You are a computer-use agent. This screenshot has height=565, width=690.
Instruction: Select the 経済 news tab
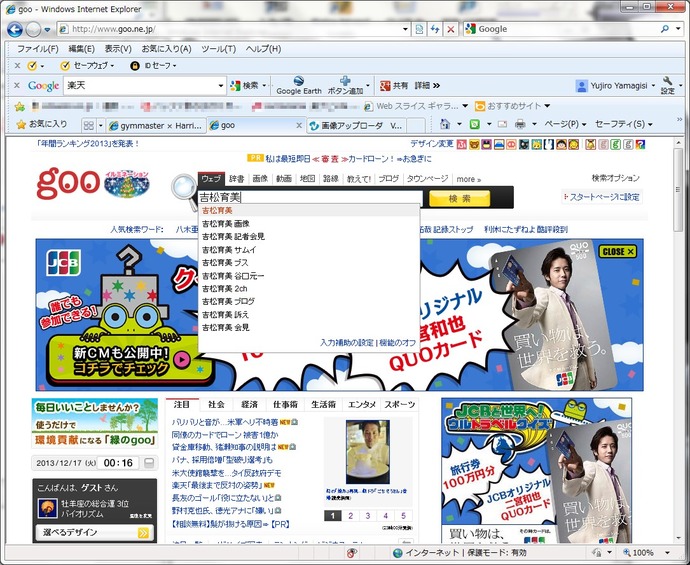tap(249, 404)
